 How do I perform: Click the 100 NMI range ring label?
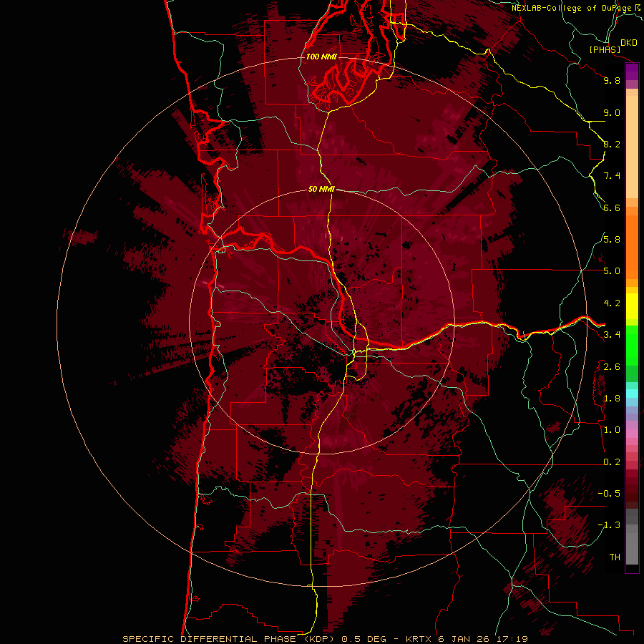[x=321, y=57]
